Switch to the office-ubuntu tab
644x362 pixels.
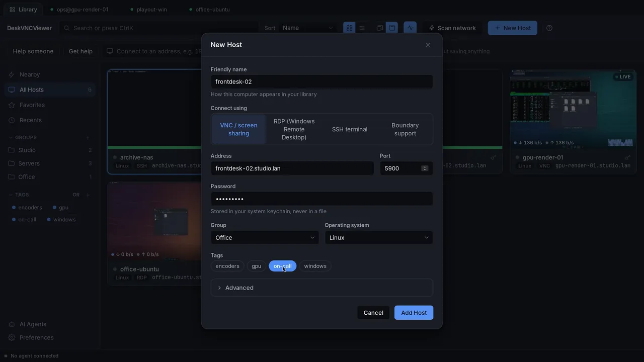[210, 10]
